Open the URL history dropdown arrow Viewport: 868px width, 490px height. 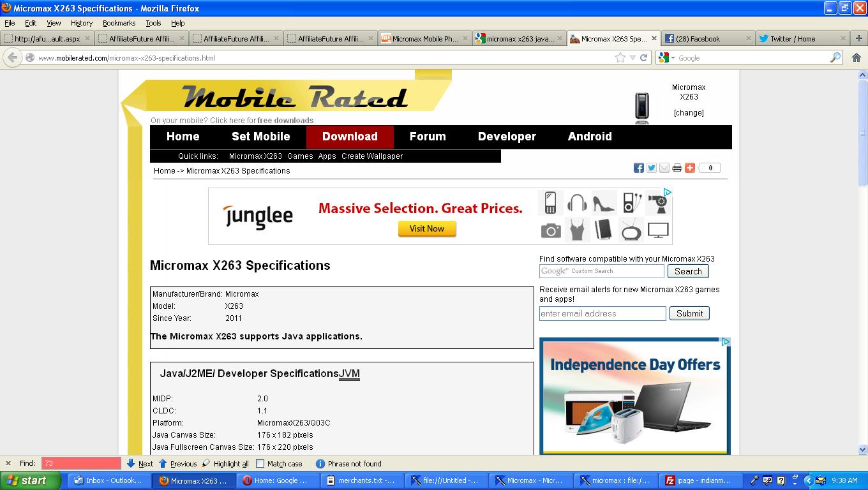coord(632,58)
